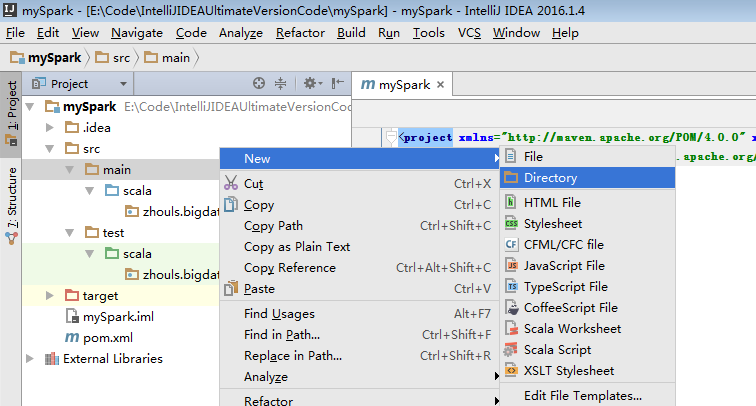Click the External Libraries icon
Viewport: 756px width, 406px height.
[x=52, y=359]
